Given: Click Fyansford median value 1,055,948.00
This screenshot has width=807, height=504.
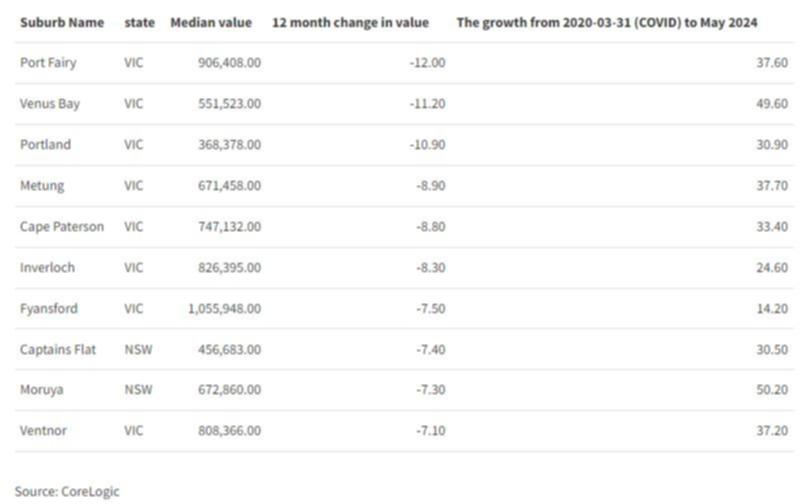Looking at the screenshot, I should pyautogui.click(x=224, y=308).
